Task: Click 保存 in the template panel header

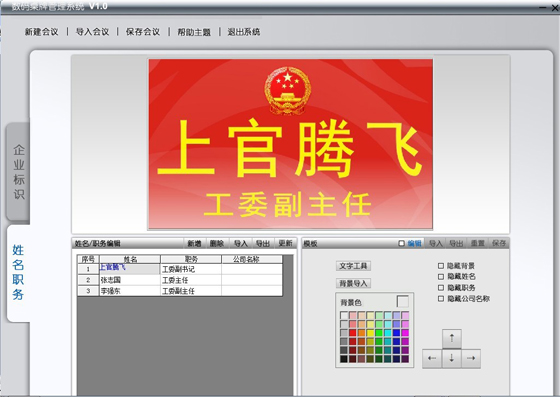Action: click(499, 243)
